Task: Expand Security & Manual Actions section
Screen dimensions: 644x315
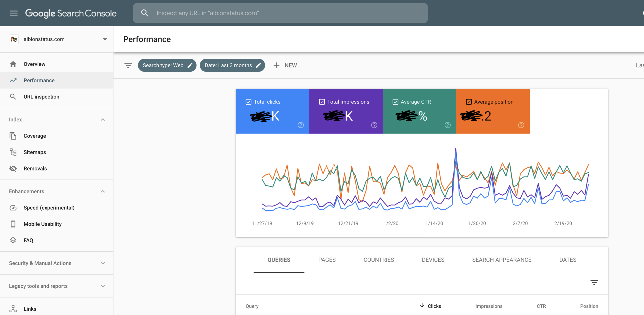Action: pyautogui.click(x=103, y=263)
